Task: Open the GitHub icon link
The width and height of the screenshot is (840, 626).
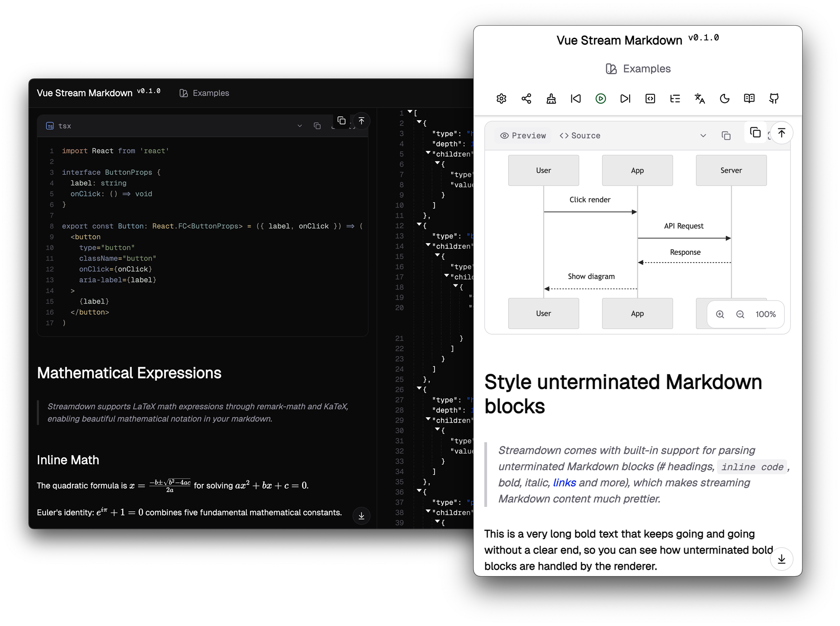Action: coord(774,99)
